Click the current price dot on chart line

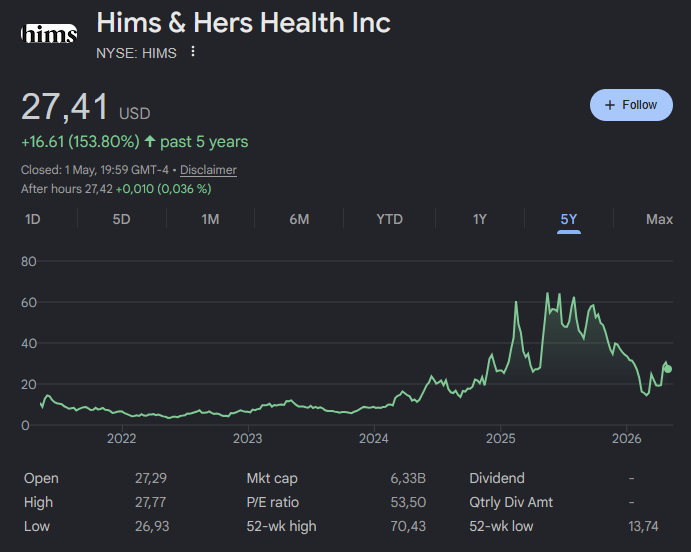(x=668, y=369)
